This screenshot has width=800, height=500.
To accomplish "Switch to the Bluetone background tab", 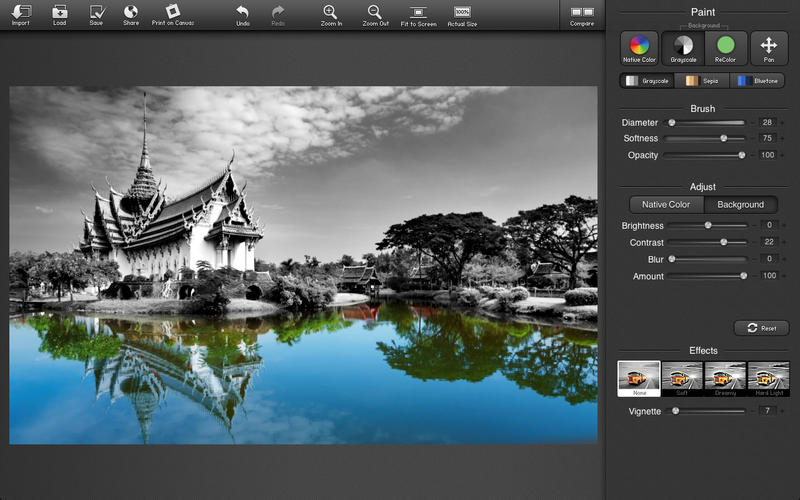I will coord(757,81).
